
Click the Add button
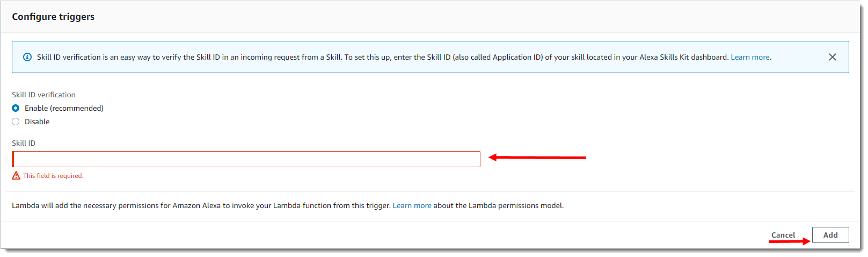coord(830,235)
